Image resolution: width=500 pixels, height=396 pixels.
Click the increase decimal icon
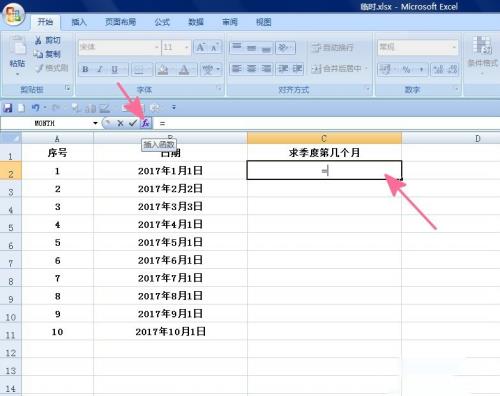(x=438, y=69)
